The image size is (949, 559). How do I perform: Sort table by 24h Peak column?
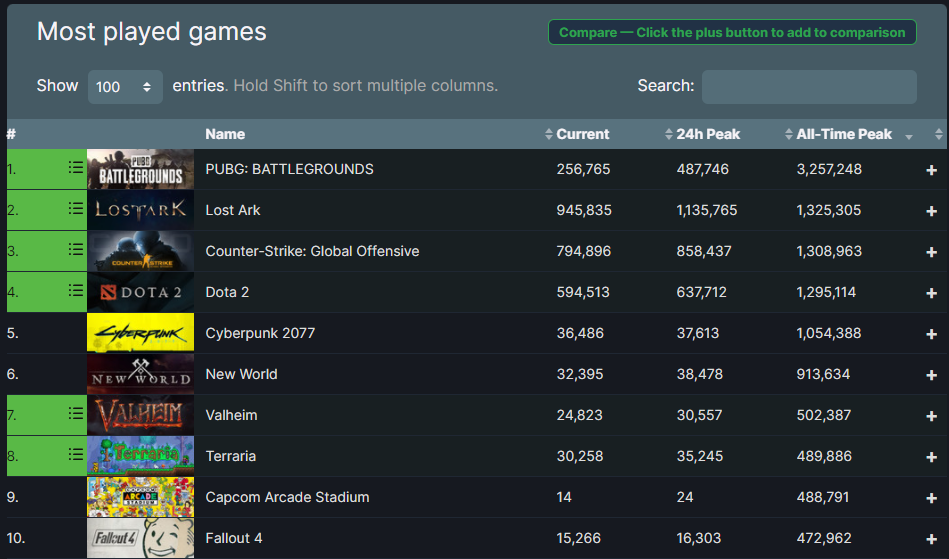pyautogui.click(x=708, y=134)
